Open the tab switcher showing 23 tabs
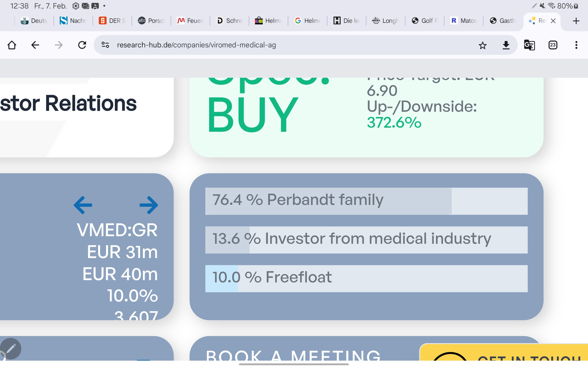 point(553,45)
